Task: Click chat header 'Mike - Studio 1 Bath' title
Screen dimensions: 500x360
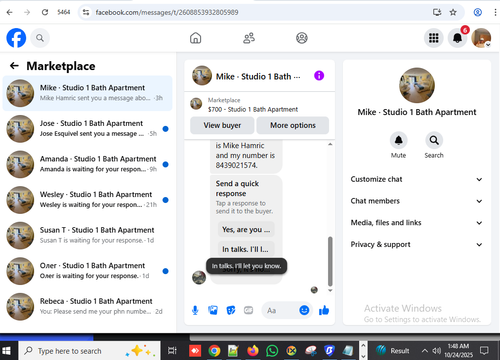Action: [x=258, y=77]
